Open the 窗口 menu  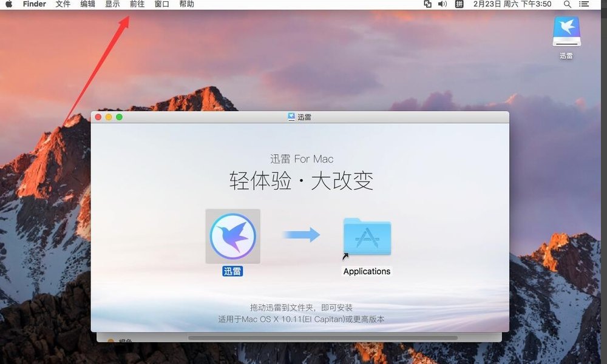(161, 4)
